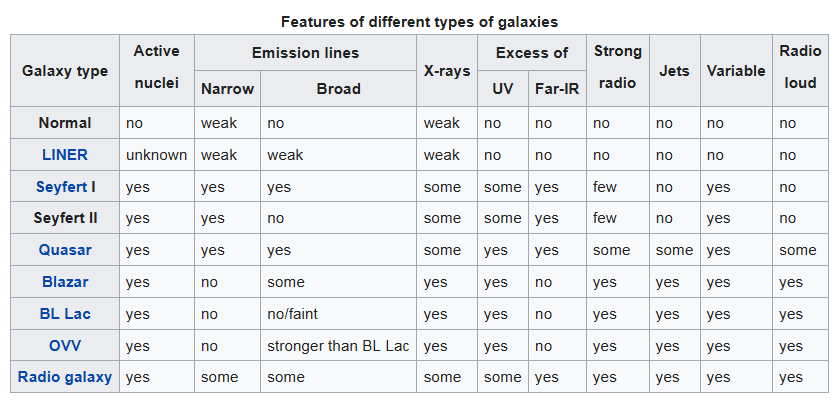Click the Galaxy type column header

65,71
